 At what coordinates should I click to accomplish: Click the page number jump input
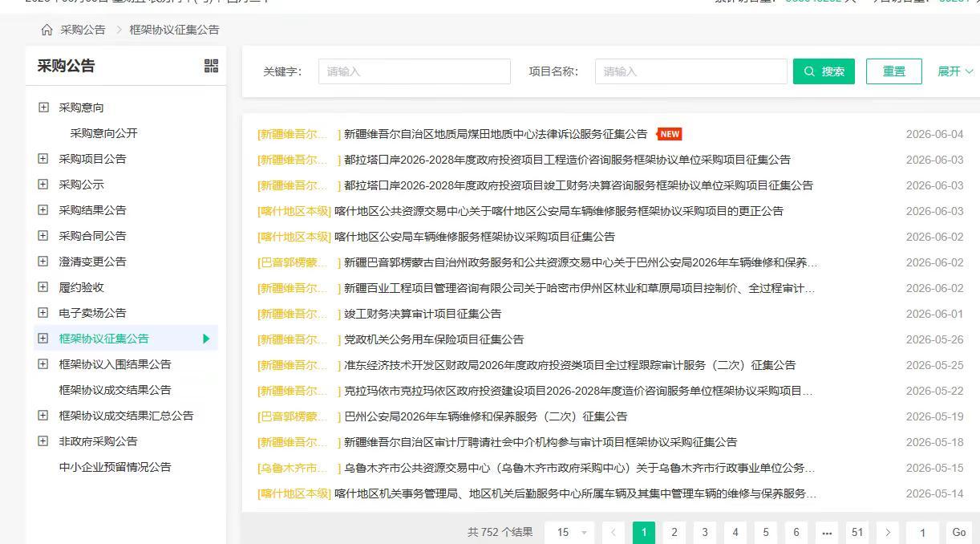pos(922,532)
